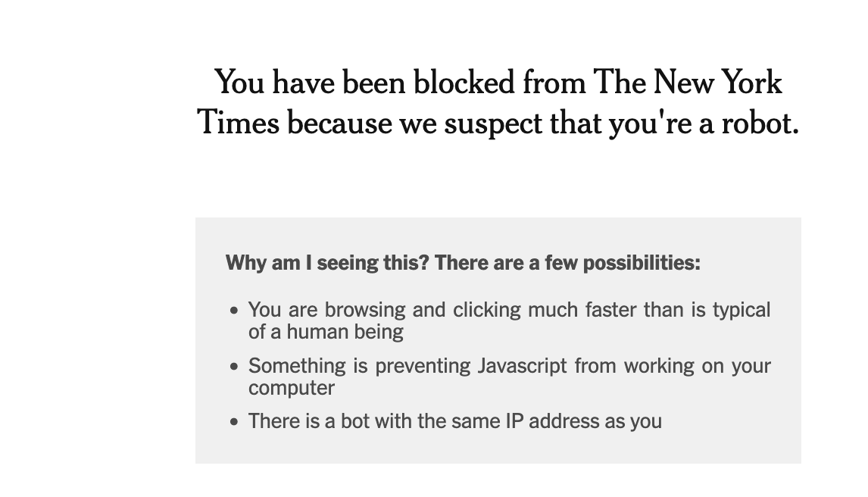Click the word 'Times' starting second headline line
The width and height of the screenshot is (868, 497).
point(239,122)
